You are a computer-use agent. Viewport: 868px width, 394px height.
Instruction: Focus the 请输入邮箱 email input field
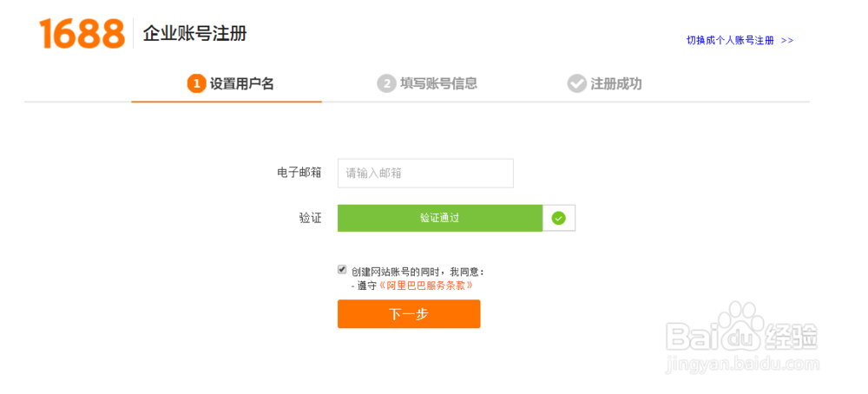point(425,174)
